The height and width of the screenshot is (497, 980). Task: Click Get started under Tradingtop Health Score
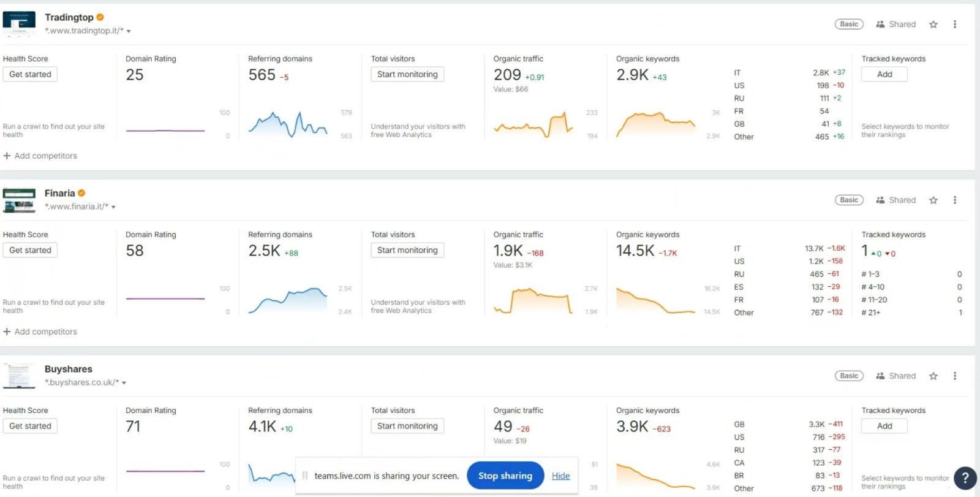coord(30,75)
